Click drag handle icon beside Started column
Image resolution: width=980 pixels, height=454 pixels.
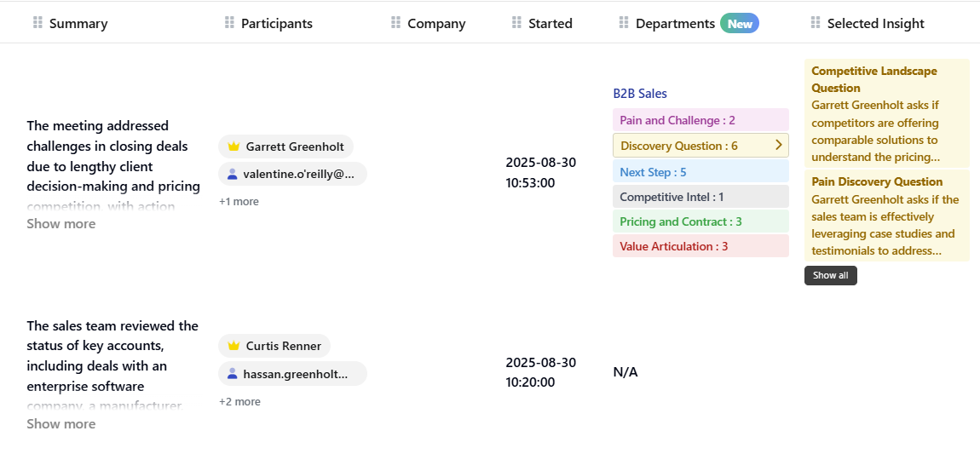(516, 23)
